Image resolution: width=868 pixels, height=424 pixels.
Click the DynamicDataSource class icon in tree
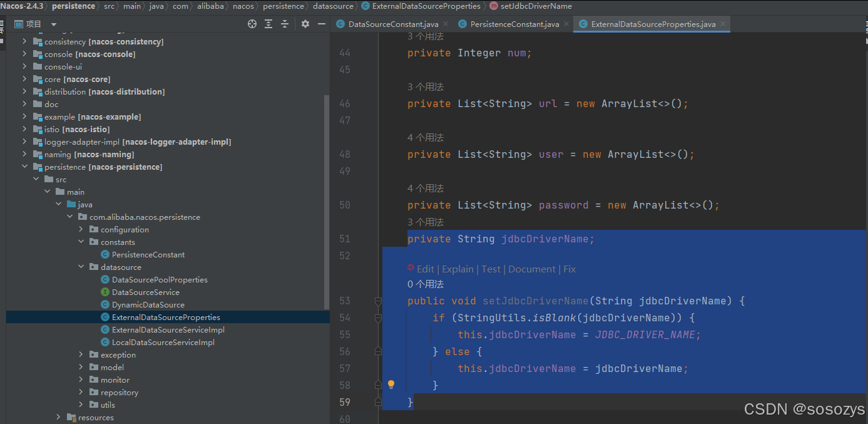click(x=105, y=304)
